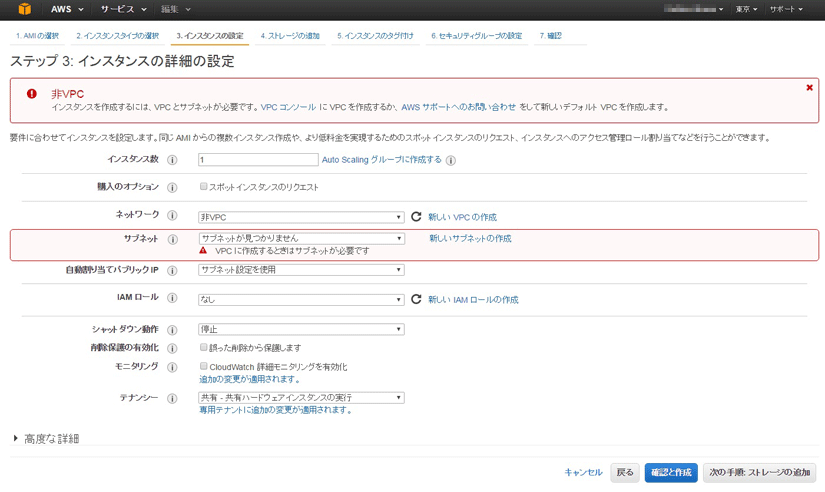
Task: Refresh the IAM ロール list
Action: coord(417,299)
